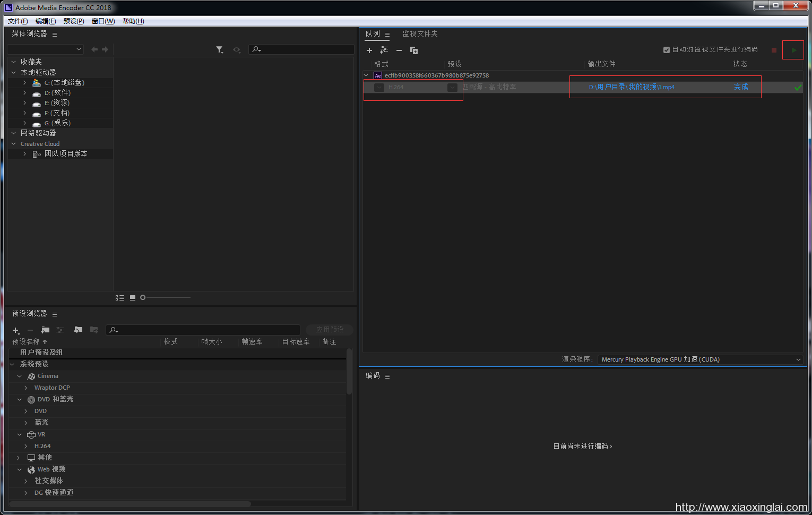Open the Media Browser panel menu icon
Viewport: 812px width, 515px height.
[x=55, y=35]
